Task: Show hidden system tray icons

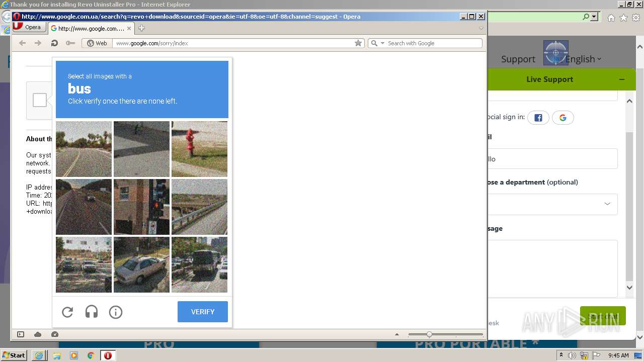Action: (561, 355)
